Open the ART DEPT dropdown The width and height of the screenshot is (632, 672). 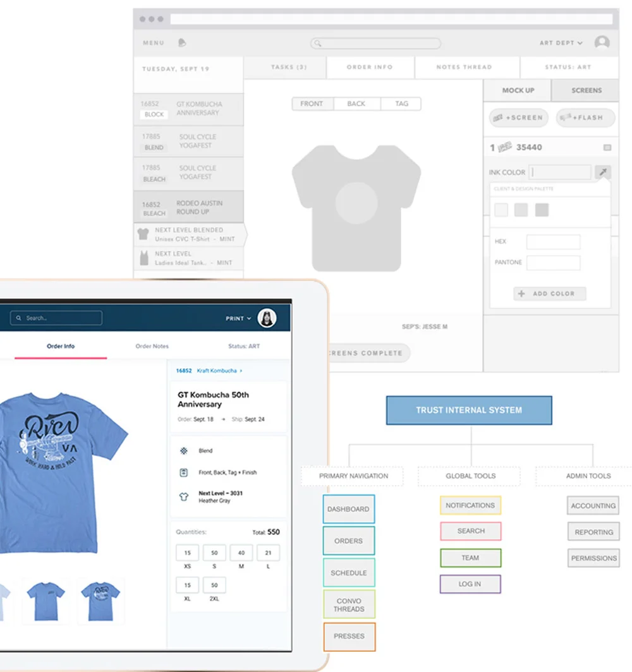pos(561,43)
